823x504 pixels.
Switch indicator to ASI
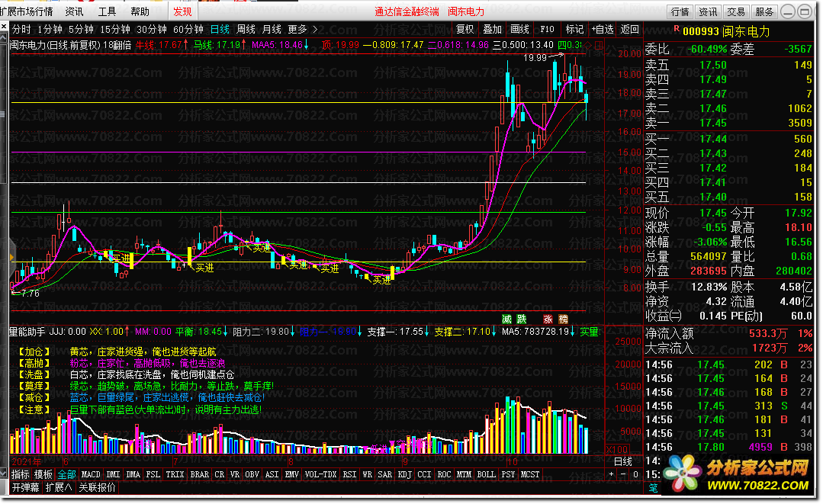tap(272, 474)
